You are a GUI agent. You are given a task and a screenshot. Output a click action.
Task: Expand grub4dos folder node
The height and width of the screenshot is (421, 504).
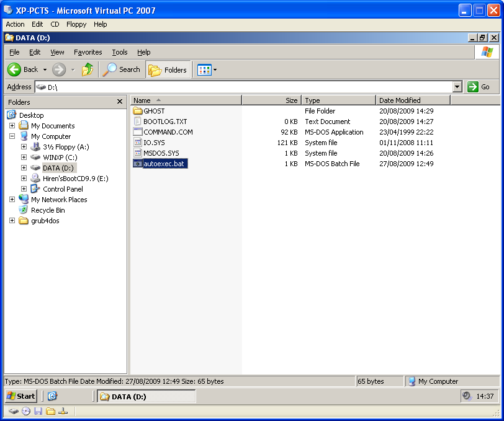[12, 221]
